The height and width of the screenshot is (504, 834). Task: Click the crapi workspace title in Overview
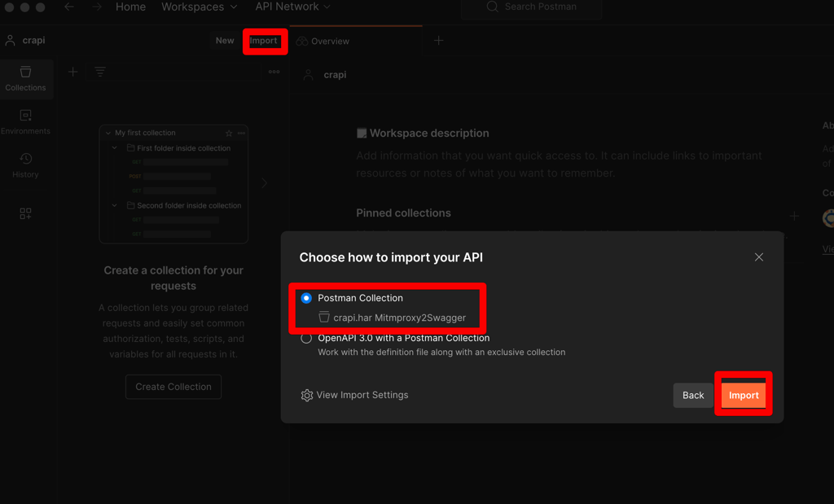[335, 75]
